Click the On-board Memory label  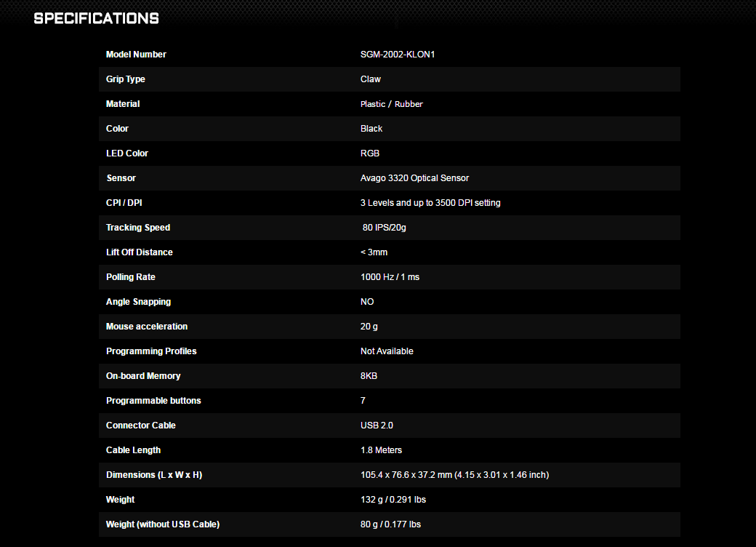pos(143,376)
